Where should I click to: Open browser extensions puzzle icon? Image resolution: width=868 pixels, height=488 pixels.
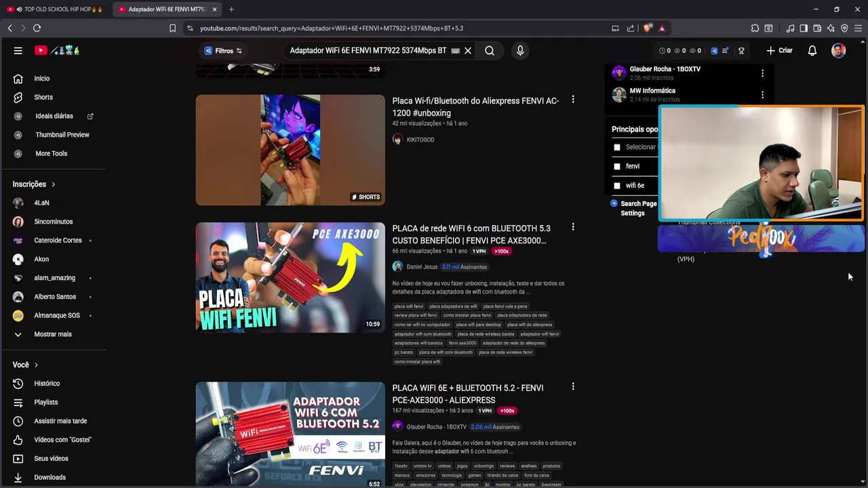tap(755, 28)
